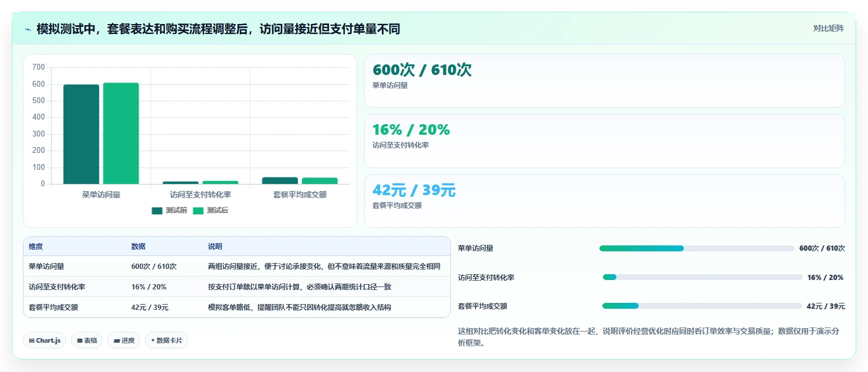Click the 测试前 bar for 菜单访问量

click(81, 134)
